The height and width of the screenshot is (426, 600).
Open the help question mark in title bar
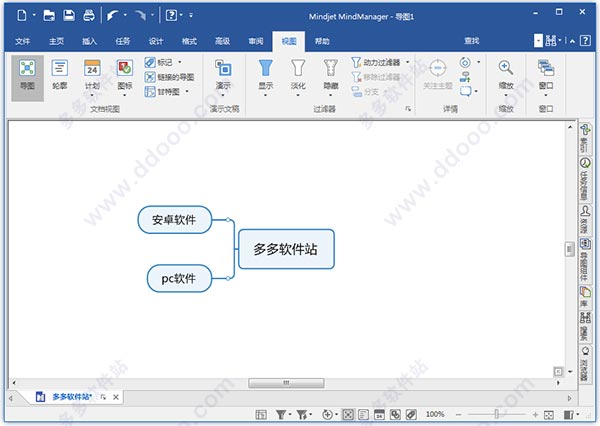point(171,15)
